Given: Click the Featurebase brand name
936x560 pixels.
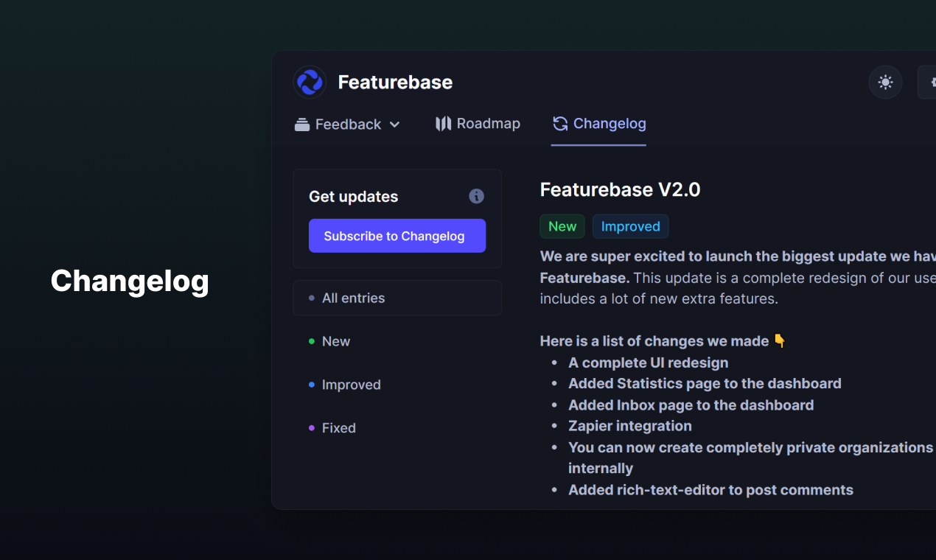Looking at the screenshot, I should (395, 82).
